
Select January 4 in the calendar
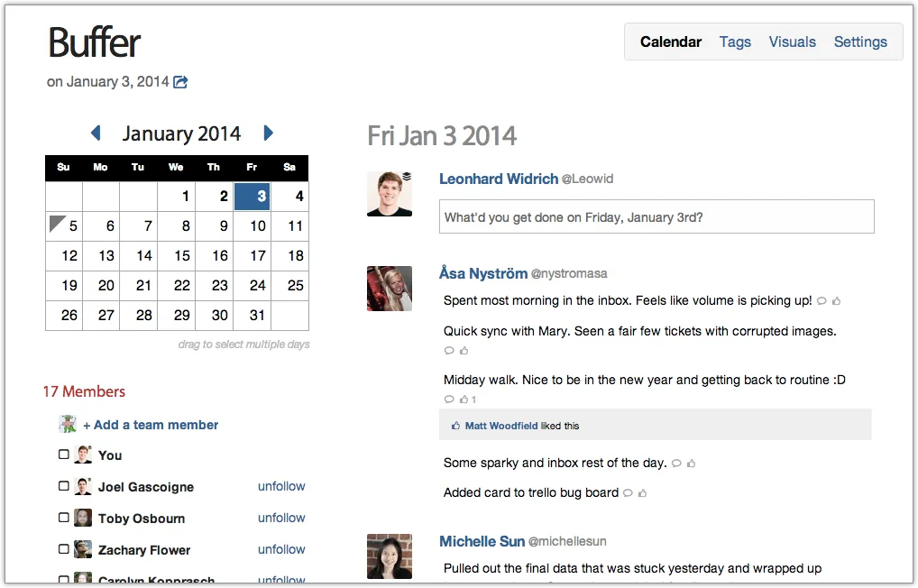pos(289,197)
